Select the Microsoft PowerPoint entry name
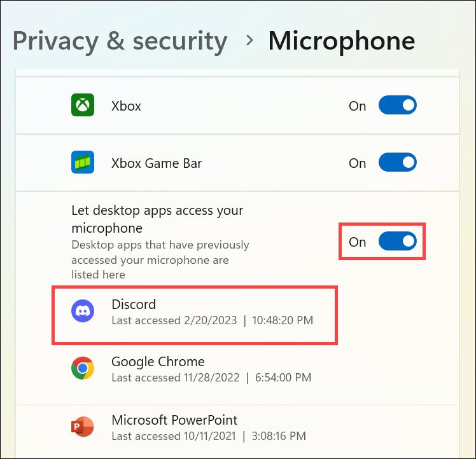 point(174,420)
